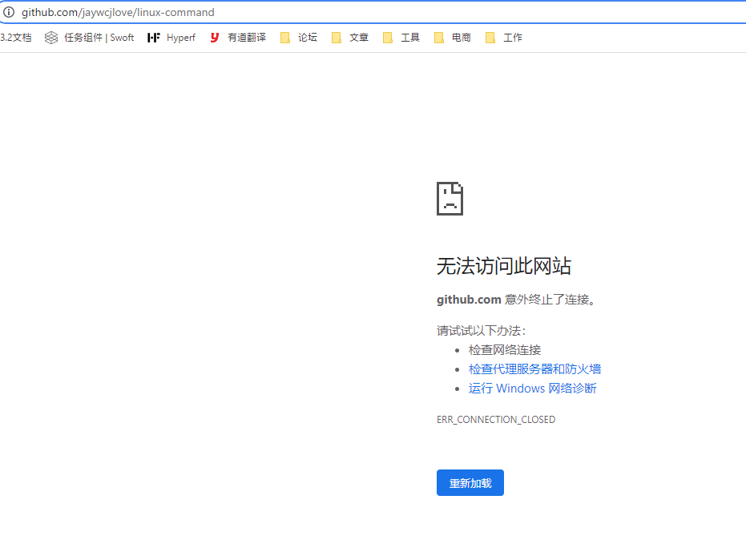
Task: Click the Swoft bookmark favicon
Action: pyautogui.click(x=51, y=38)
